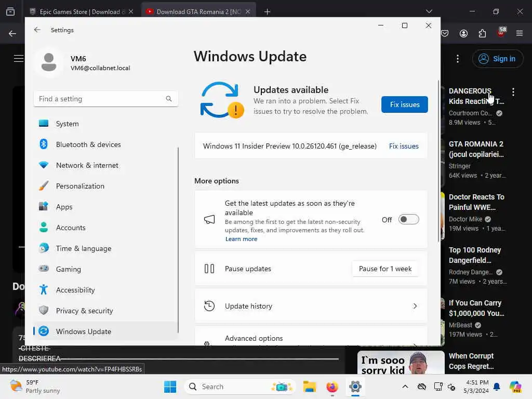
Task: Switch to Epic Games Store tab
Action: coord(81,11)
